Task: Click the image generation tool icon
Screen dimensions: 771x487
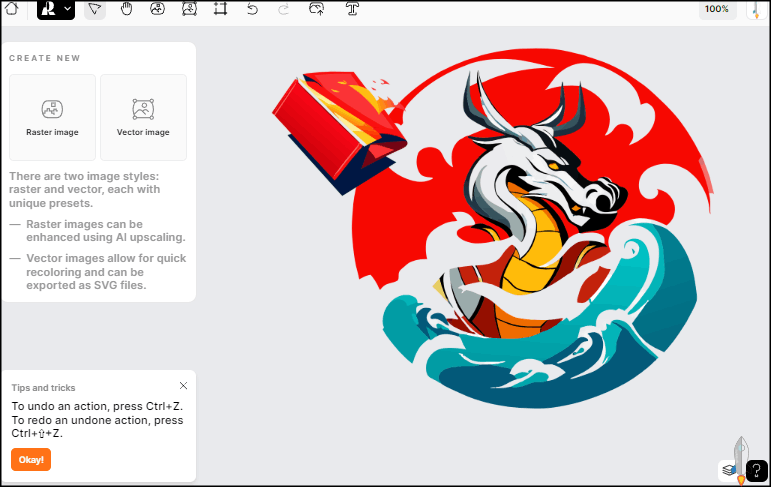Action: pyautogui.click(x=157, y=9)
